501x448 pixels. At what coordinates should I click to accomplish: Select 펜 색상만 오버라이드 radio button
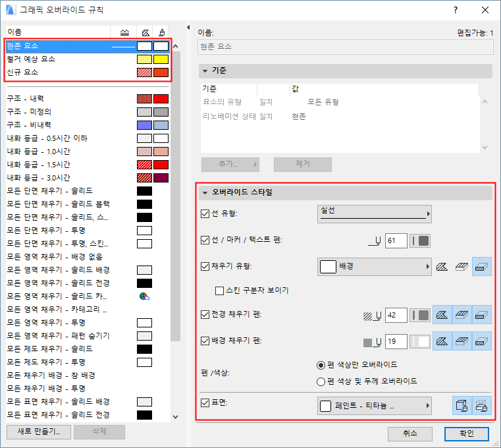[321, 365]
